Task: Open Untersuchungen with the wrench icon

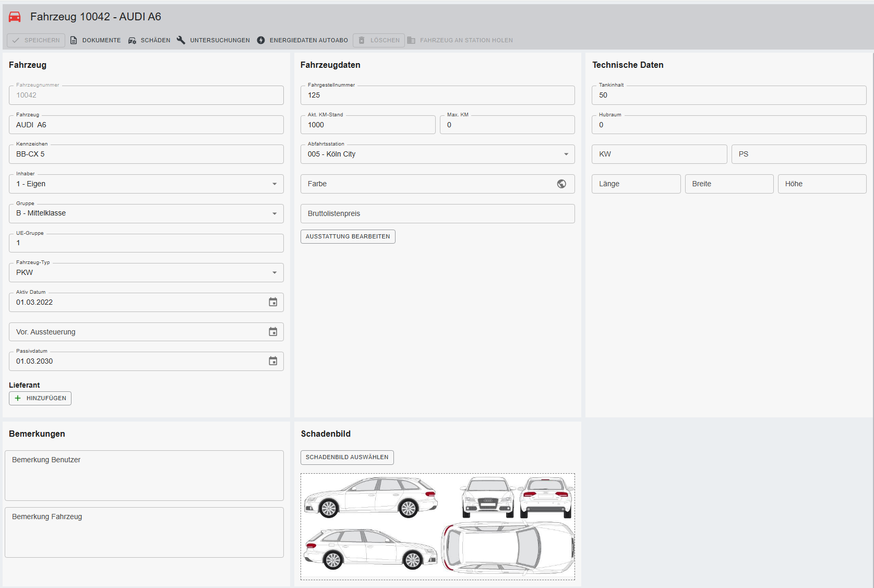Action: pos(213,40)
